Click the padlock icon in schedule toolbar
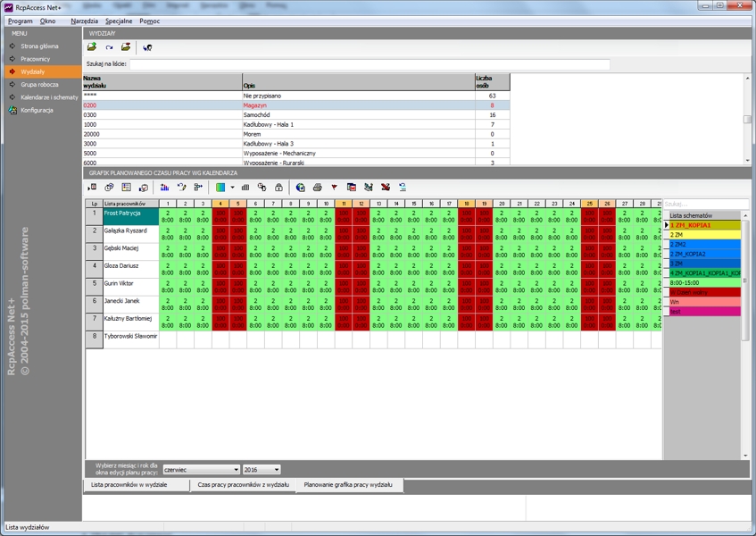This screenshot has width=756, height=536. click(278, 188)
